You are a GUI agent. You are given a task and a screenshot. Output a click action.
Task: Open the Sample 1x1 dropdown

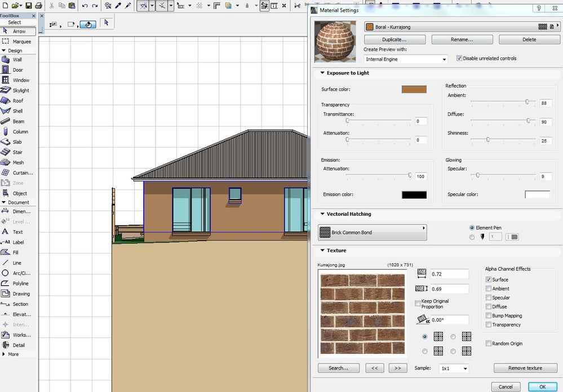(454, 368)
